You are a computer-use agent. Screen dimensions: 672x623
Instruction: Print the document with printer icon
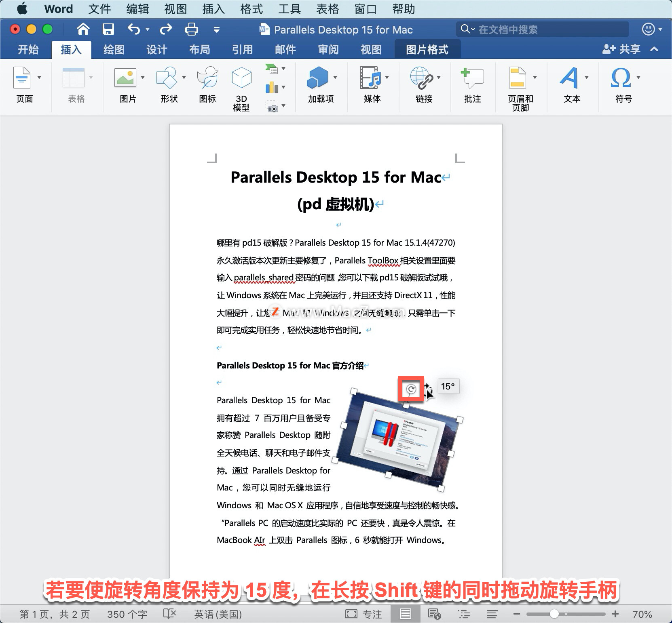click(192, 29)
